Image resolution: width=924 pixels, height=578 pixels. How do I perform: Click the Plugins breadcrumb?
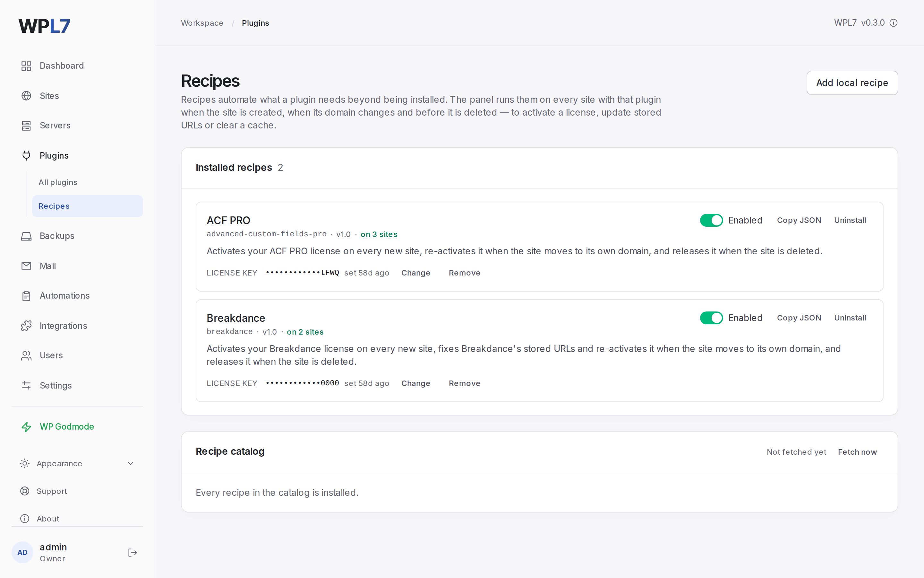click(255, 23)
